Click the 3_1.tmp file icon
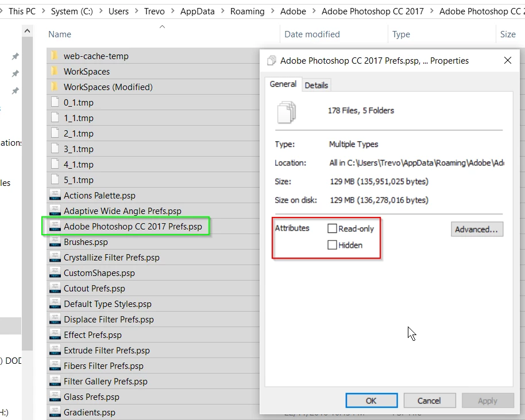The height and width of the screenshot is (420, 525). tap(55, 148)
